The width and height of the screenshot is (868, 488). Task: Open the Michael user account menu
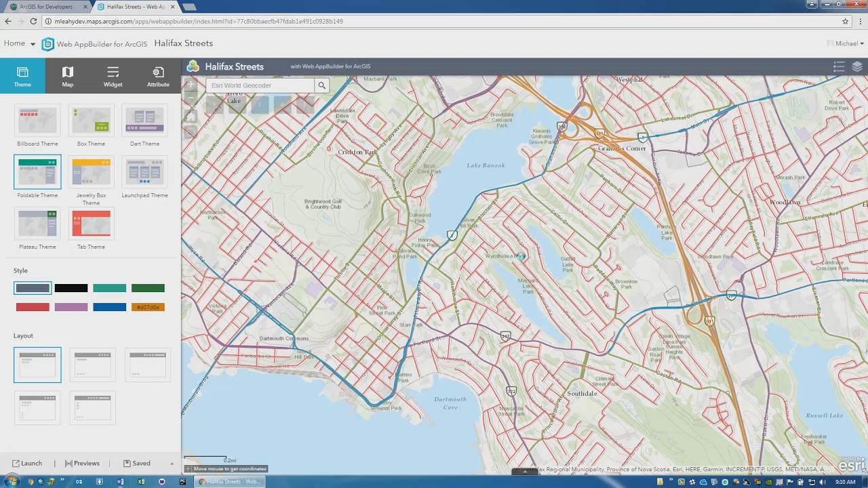[846, 43]
